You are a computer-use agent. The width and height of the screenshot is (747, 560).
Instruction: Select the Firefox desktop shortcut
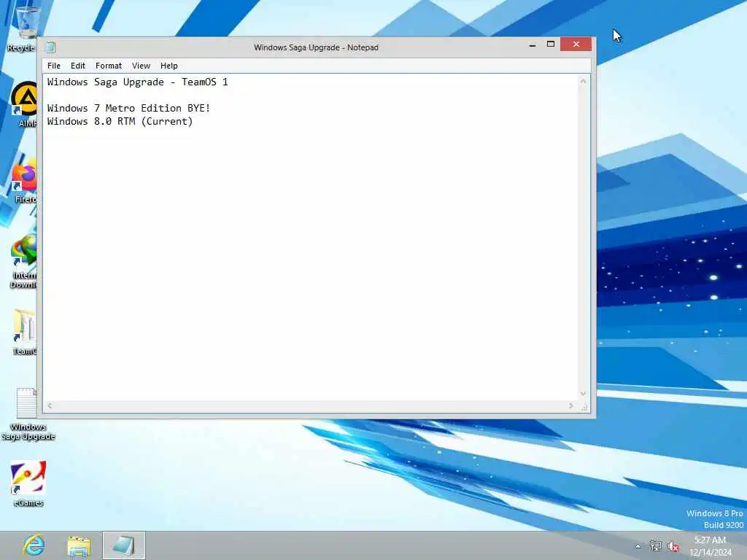24,181
